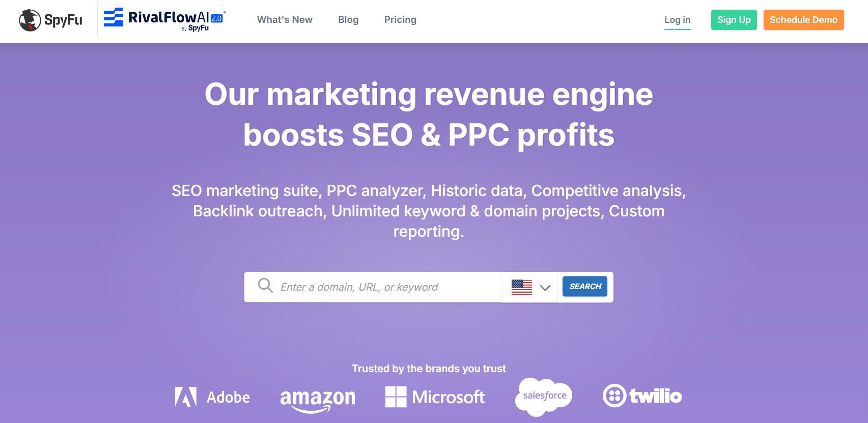
Task: Click the Microsoft brand logo
Action: [435, 397]
